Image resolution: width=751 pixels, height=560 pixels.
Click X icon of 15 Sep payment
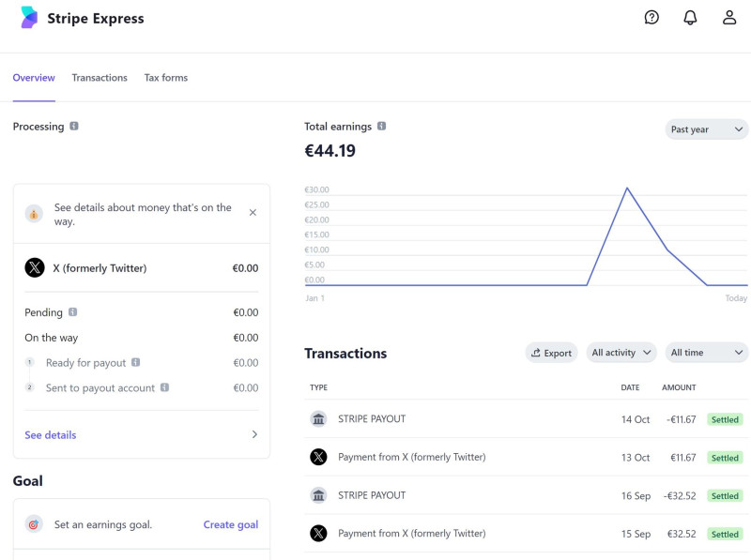(x=318, y=533)
